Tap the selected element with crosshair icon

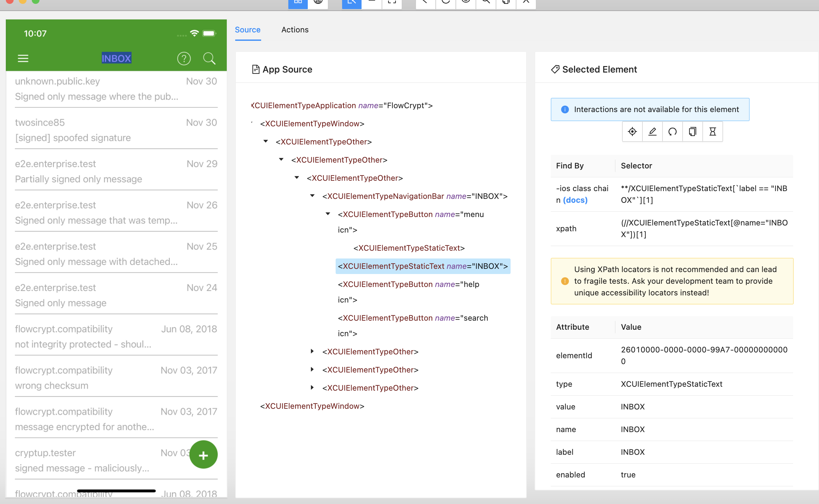pos(632,132)
